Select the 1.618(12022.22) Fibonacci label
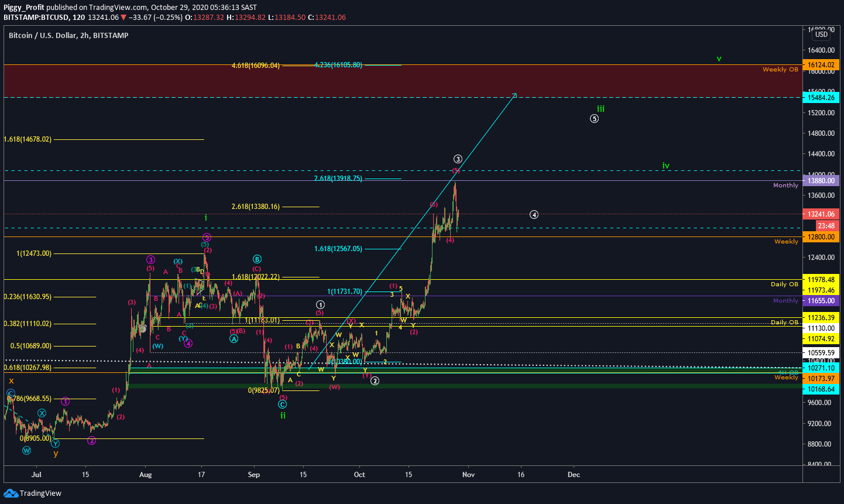This screenshot has height=504, width=844. [x=256, y=277]
